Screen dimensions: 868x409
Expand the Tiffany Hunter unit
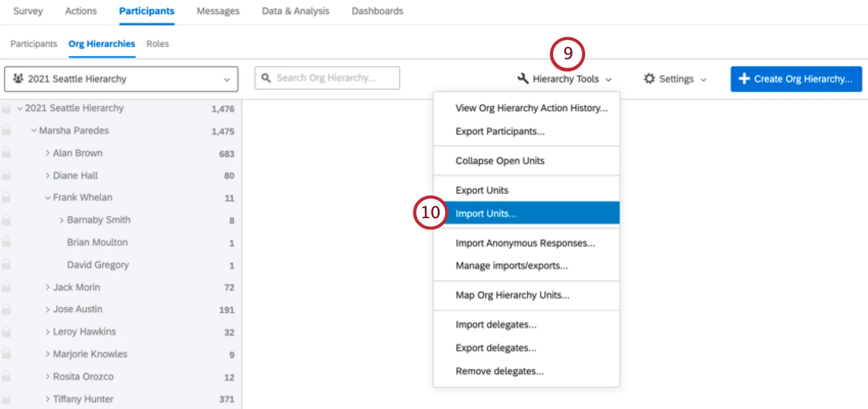pos(47,399)
